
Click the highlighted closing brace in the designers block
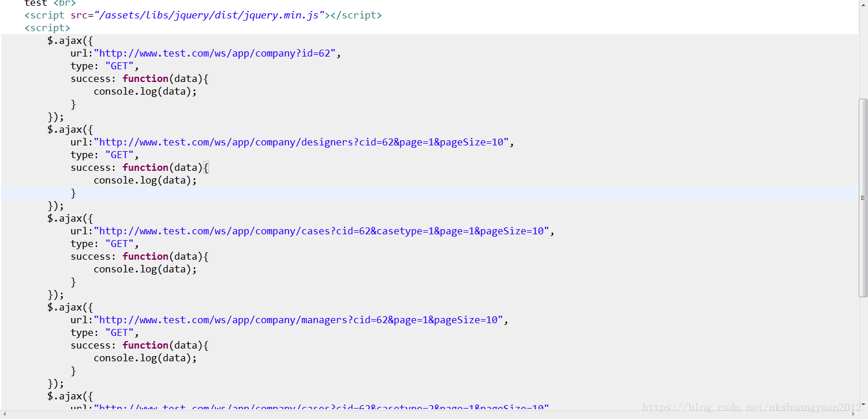[73, 193]
